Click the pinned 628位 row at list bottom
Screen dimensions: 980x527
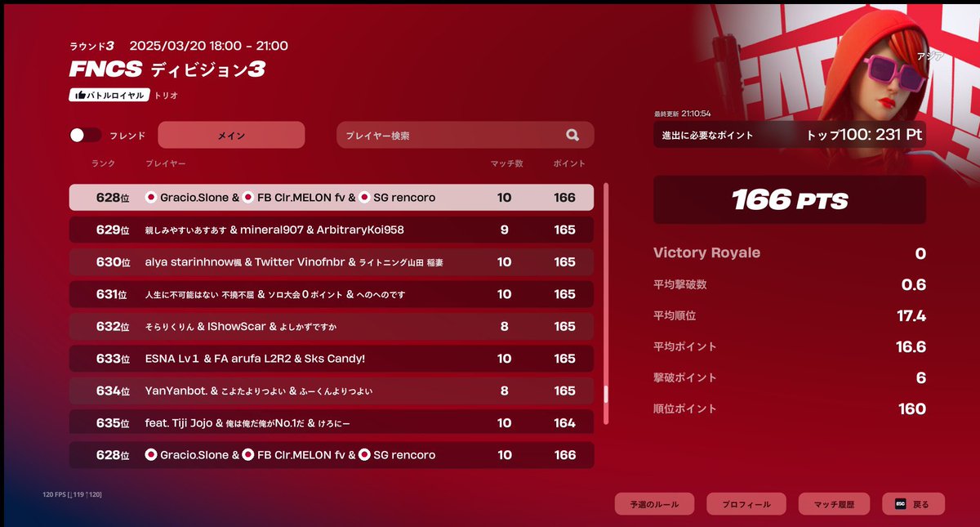[x=331, y=454]
